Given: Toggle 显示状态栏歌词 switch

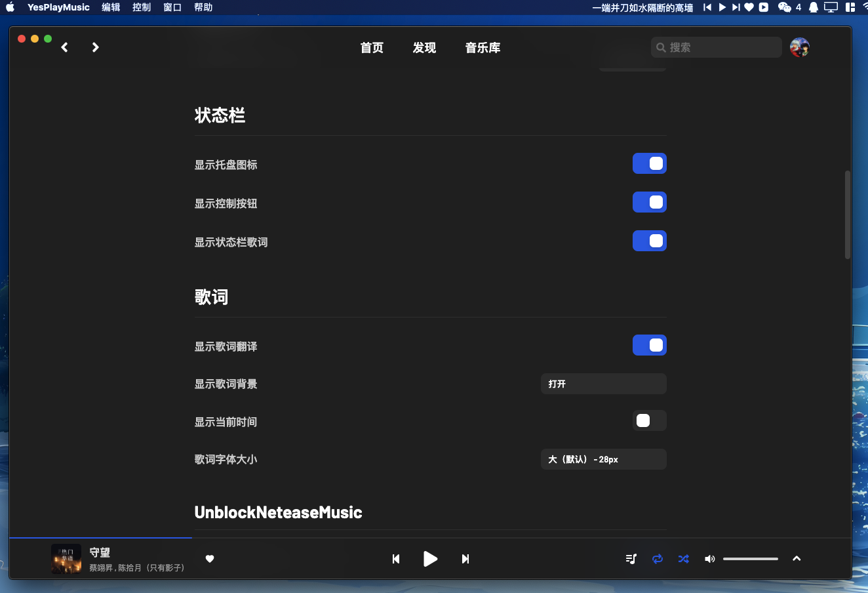Looking at the screenshot, I should (650, 241).
